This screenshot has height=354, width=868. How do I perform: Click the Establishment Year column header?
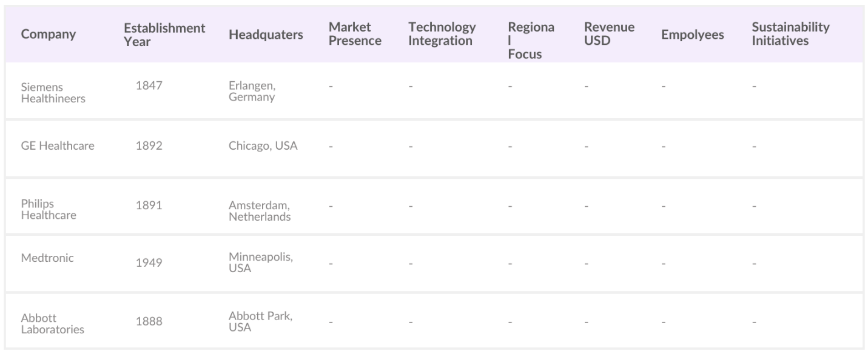click(x=164, y=35)
